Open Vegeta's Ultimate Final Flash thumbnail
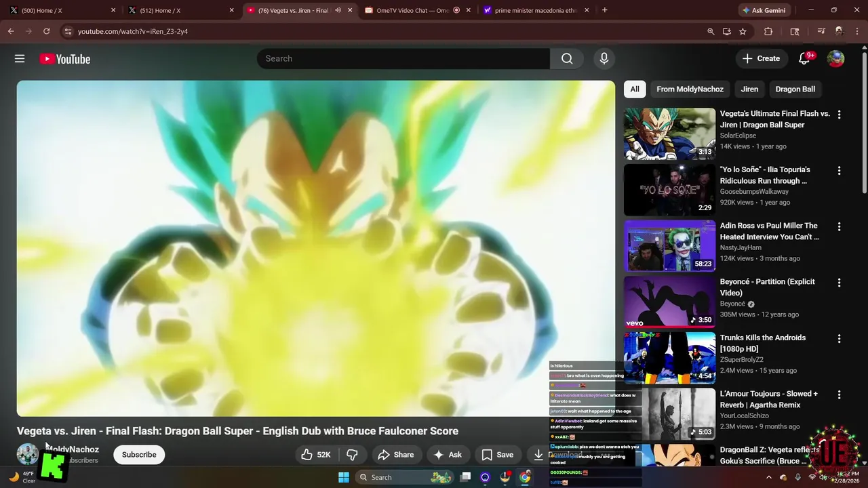This screenshot has width=868, height=488. click(x=669, y=134)
